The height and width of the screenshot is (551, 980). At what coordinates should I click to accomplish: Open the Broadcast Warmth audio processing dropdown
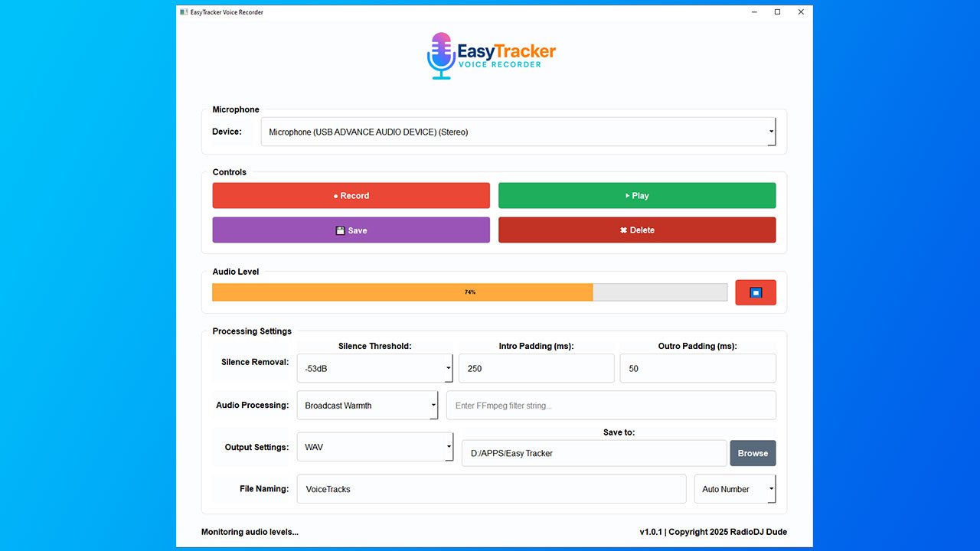click(x=367, y=406)
